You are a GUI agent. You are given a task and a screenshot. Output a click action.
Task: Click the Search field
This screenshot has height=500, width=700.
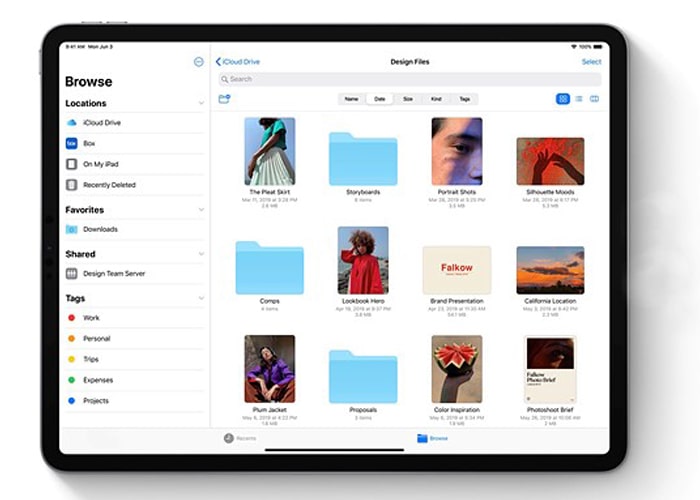tap(410, 79)
